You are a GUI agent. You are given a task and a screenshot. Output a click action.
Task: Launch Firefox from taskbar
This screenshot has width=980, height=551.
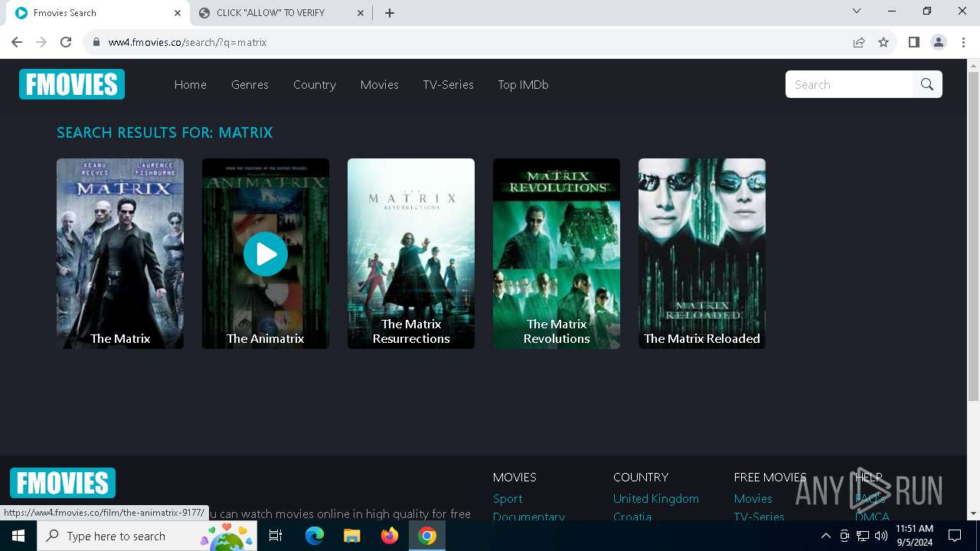pos(390,536)
